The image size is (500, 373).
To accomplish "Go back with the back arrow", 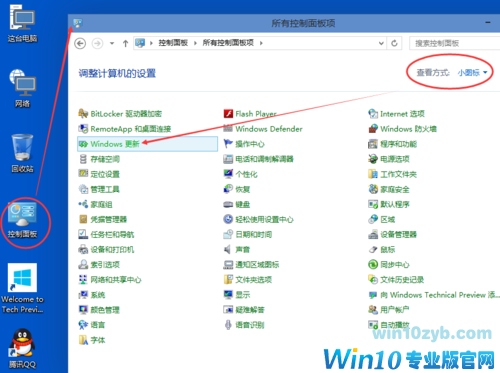I will tap(80, 43).
